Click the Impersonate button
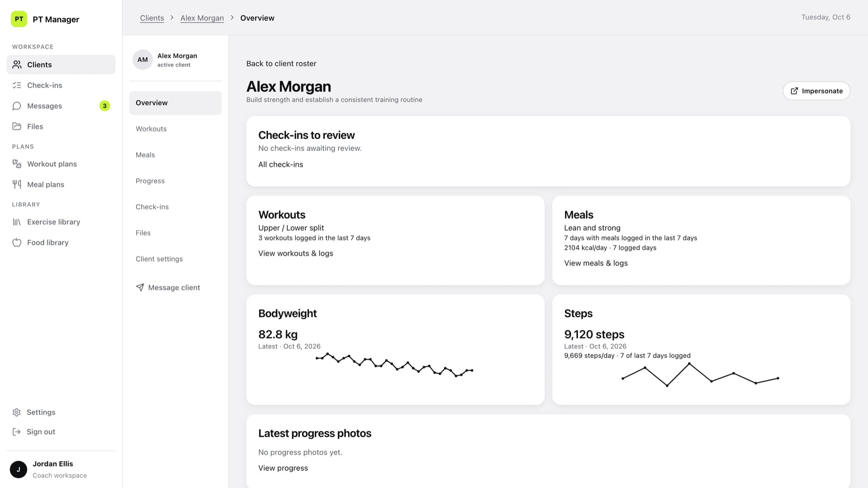This screenshot has height=488, width=868. pos(816,91)
